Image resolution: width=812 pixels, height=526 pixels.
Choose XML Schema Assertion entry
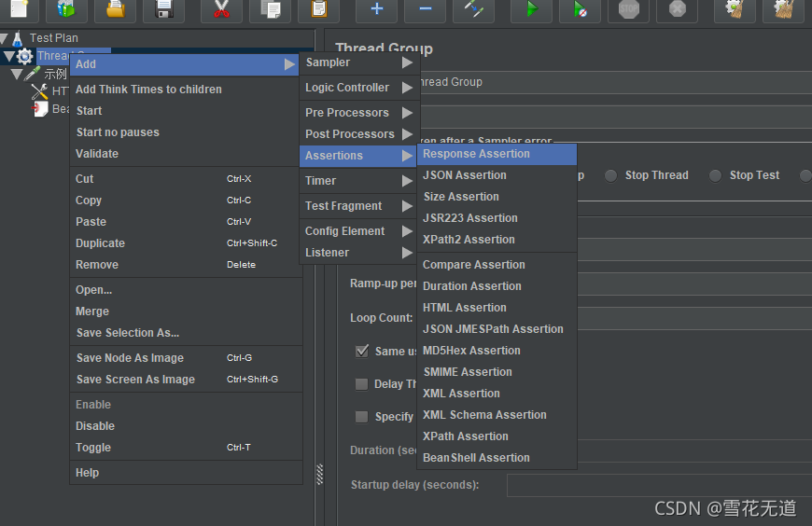tap(497, 415)
